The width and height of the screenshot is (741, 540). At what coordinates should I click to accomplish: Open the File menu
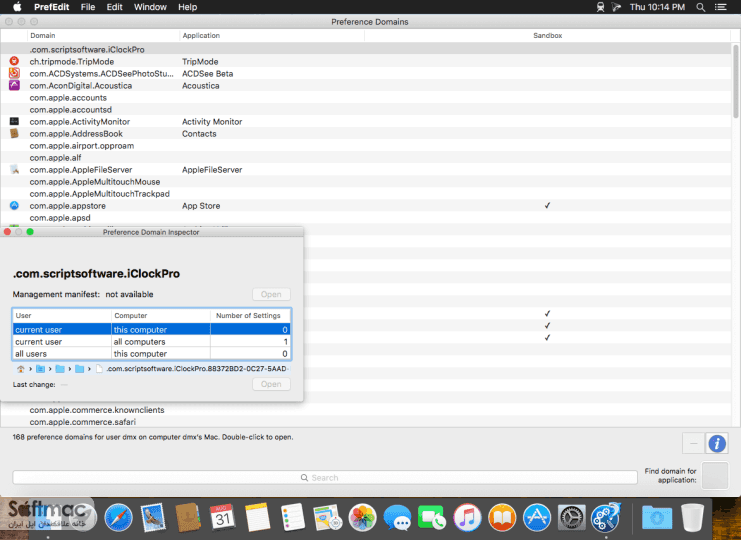click(88, 7)
